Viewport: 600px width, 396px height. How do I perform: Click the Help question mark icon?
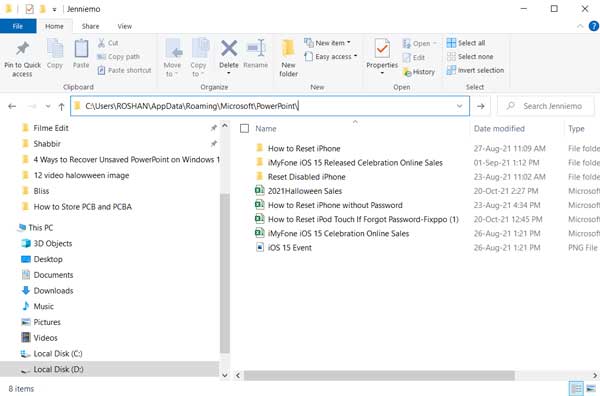[x=593, y=26]
